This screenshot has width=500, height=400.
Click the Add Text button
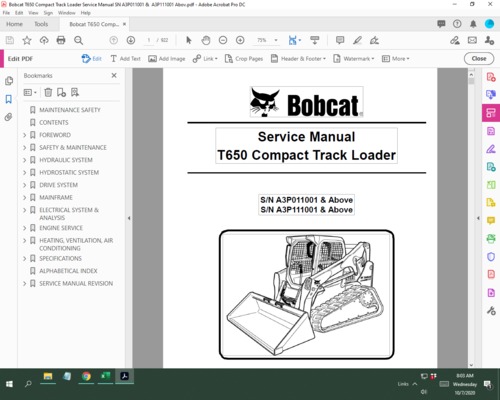click(x=125, y=59)
